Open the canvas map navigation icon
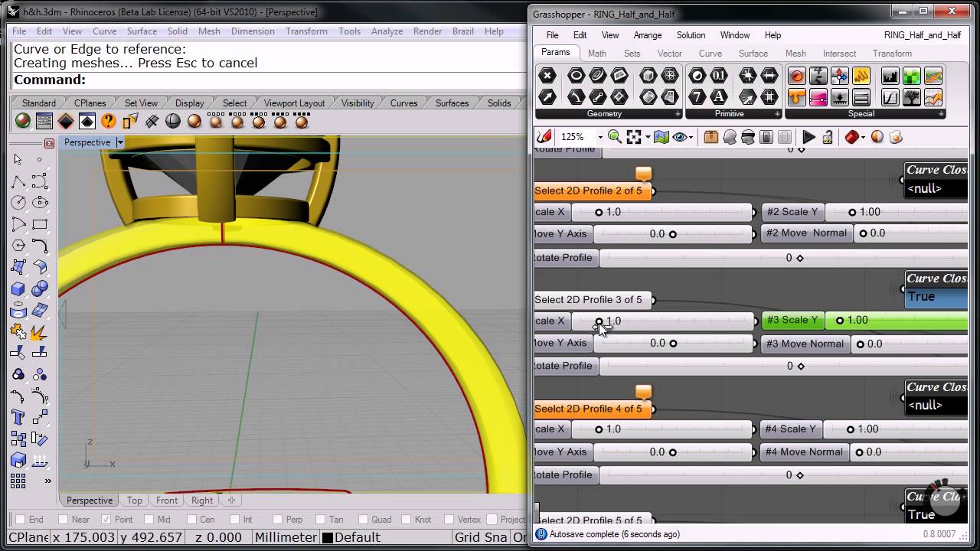Screen dimensions: 980x551 tap(661, 137)
